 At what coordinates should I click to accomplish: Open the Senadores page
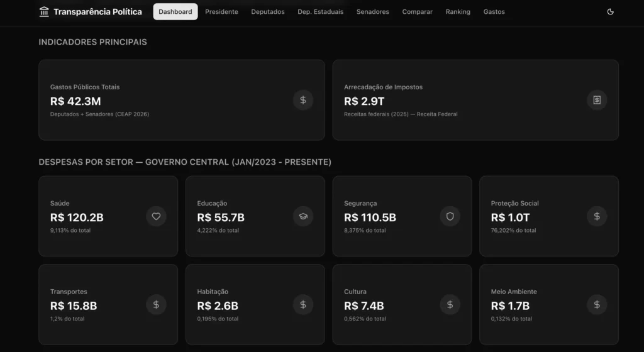pos(372,12)
